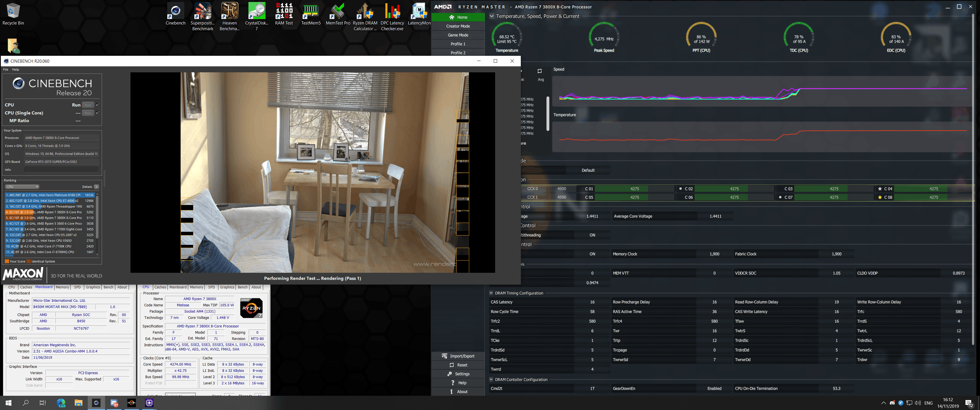980x410 pixels.
Task: Open Ryzen Master Settings wrench icon
Action: coord(450,374)
